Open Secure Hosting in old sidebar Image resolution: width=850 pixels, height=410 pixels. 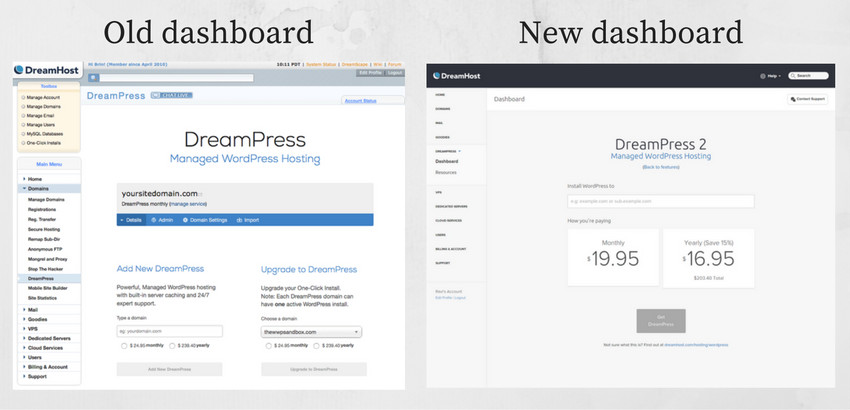click(44, 229)
